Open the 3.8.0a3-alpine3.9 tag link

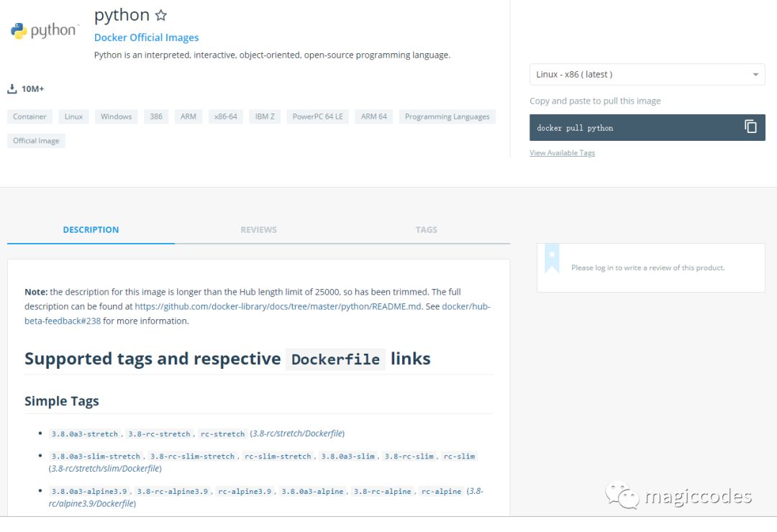(89, 492)
